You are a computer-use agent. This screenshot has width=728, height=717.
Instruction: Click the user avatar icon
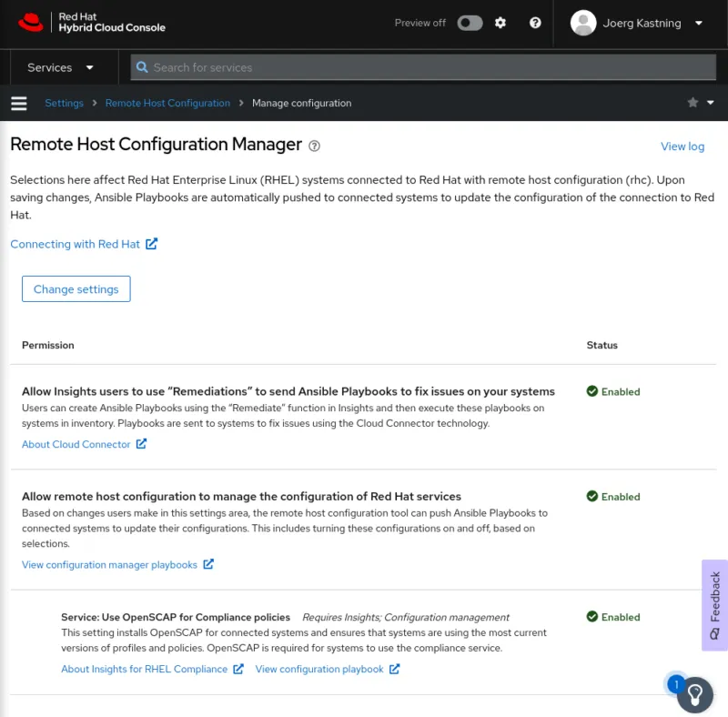pyautogui.click(x=583, y=23)
